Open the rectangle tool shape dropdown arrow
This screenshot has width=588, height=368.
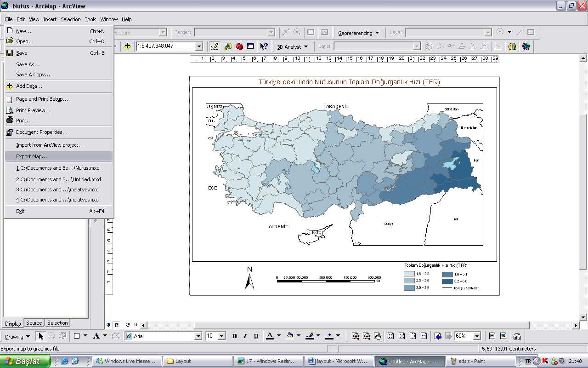85,336
